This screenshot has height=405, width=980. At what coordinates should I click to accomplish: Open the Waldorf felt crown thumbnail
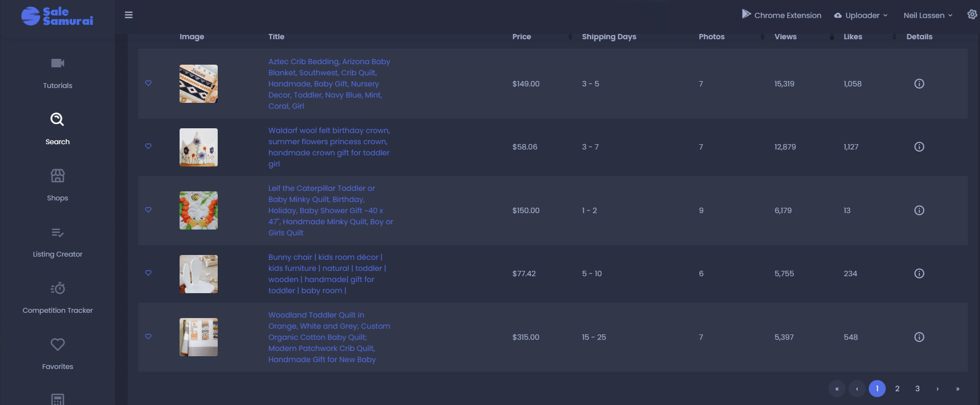click(199, 147)
